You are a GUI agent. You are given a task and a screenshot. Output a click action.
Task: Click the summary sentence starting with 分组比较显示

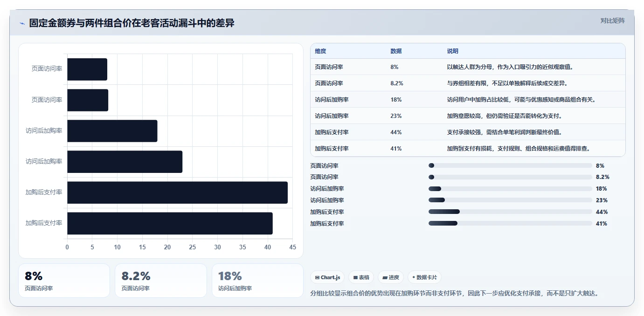(454, 294)
